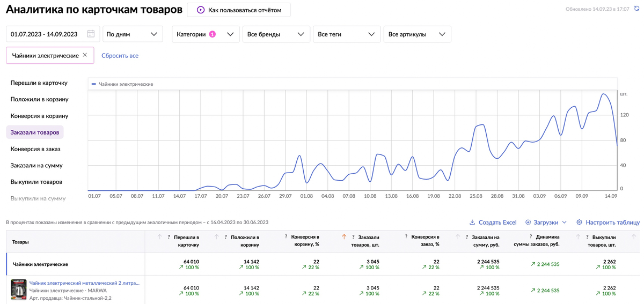Sort by Заказали товаров orange arrow
Screen dimensions: 644x304
(x=344, y=236)
